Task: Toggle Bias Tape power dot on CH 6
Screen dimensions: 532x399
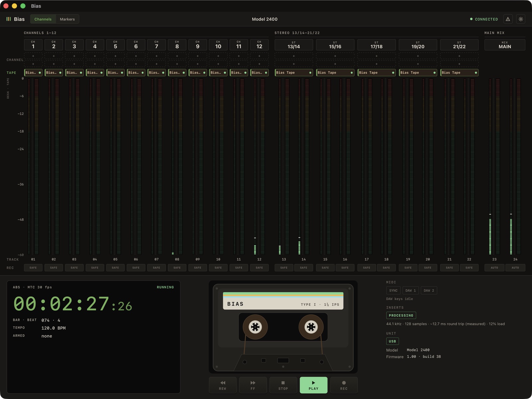Action: (x=143, y=72)
